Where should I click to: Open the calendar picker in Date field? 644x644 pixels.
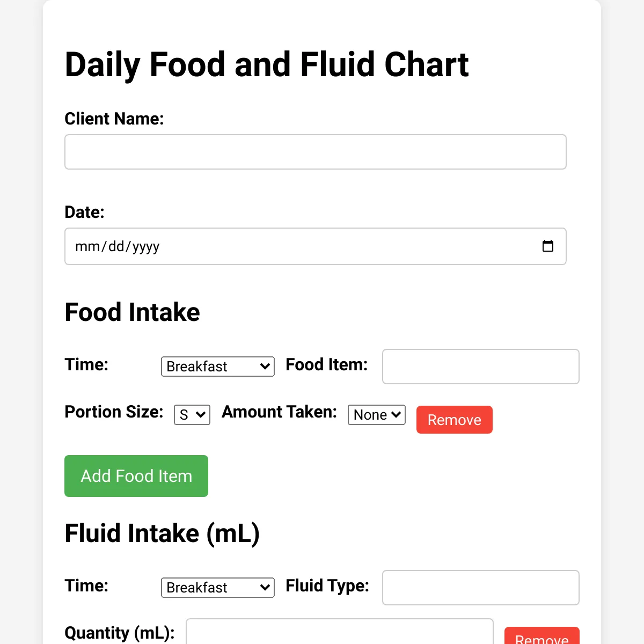[547, 246]
